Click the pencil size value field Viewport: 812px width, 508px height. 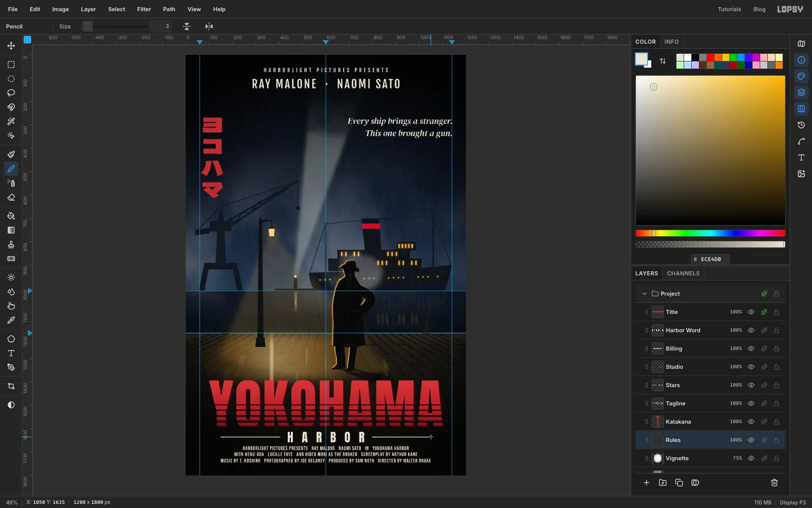point(161,26)
